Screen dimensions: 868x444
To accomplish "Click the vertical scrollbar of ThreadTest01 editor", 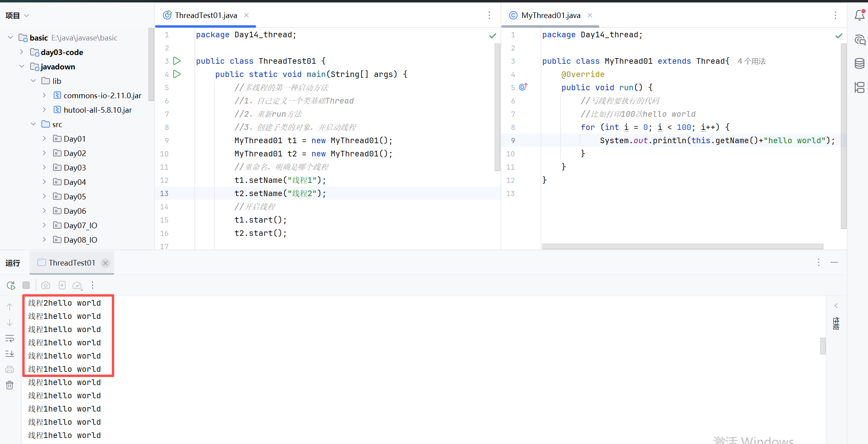I will [497, 107].
